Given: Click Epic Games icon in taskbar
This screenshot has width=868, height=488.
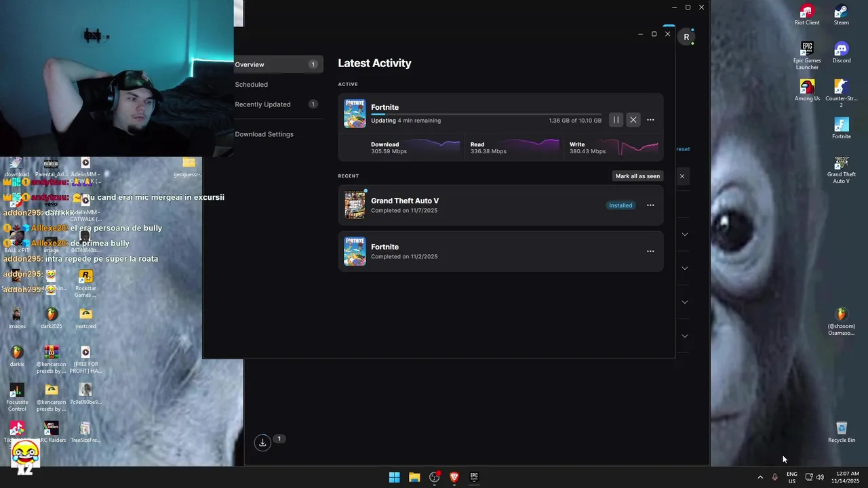Looking at the screenshot, I should click(x=474, y=477).
